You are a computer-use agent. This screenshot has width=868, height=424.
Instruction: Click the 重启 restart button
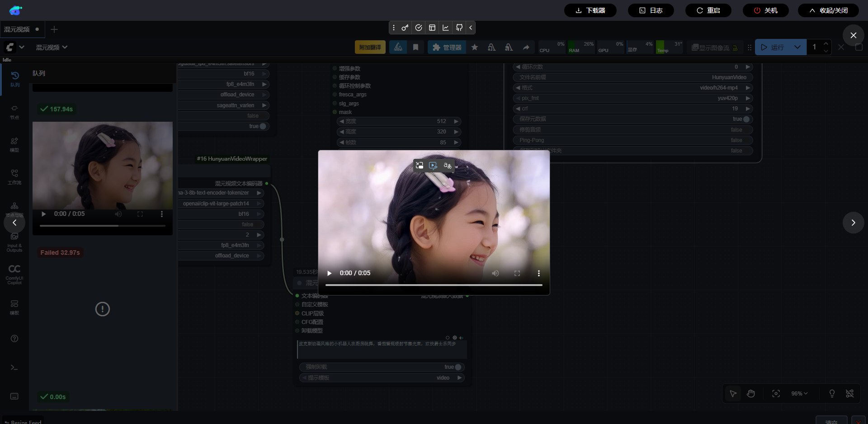pyautogui.click(x=708, y=10)
